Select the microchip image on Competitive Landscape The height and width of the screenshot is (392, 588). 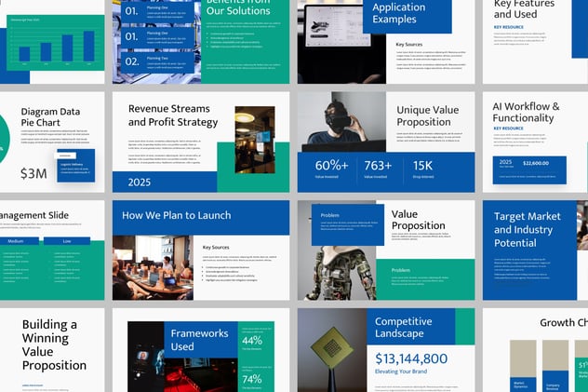331,349
